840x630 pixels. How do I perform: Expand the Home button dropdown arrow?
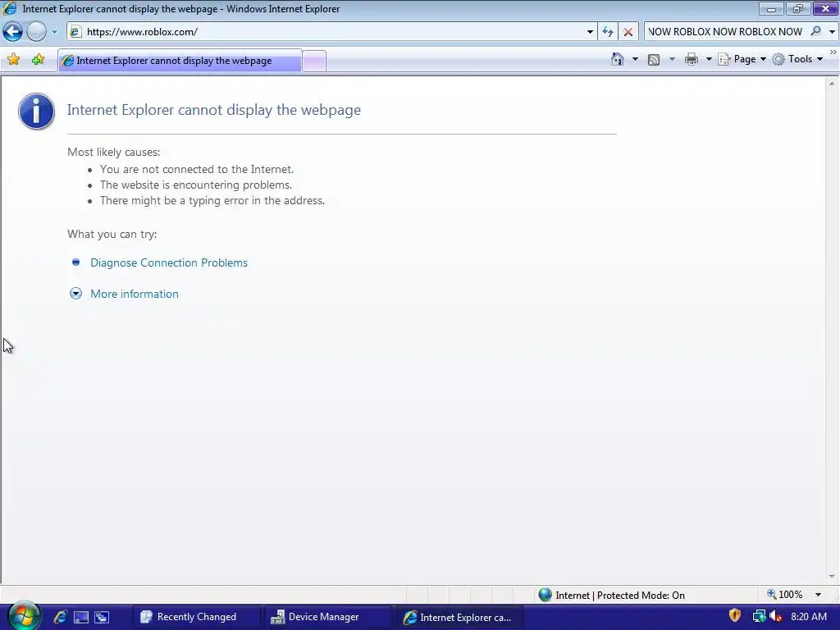click(635, 59)
